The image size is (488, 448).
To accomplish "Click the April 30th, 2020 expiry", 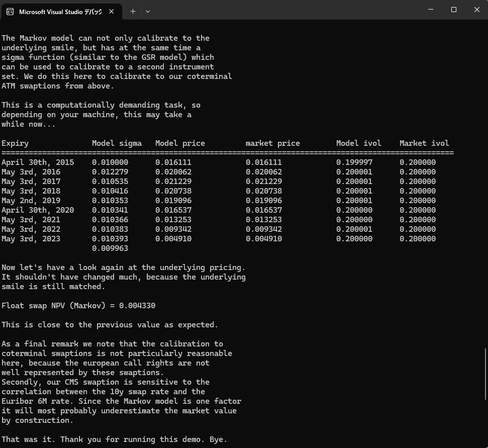I will (38, 210).
